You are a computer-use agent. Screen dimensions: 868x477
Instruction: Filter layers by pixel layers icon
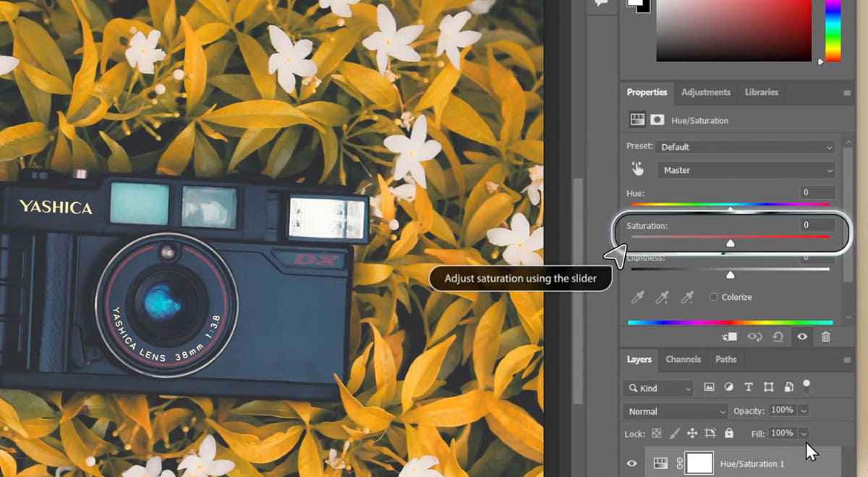709,387
